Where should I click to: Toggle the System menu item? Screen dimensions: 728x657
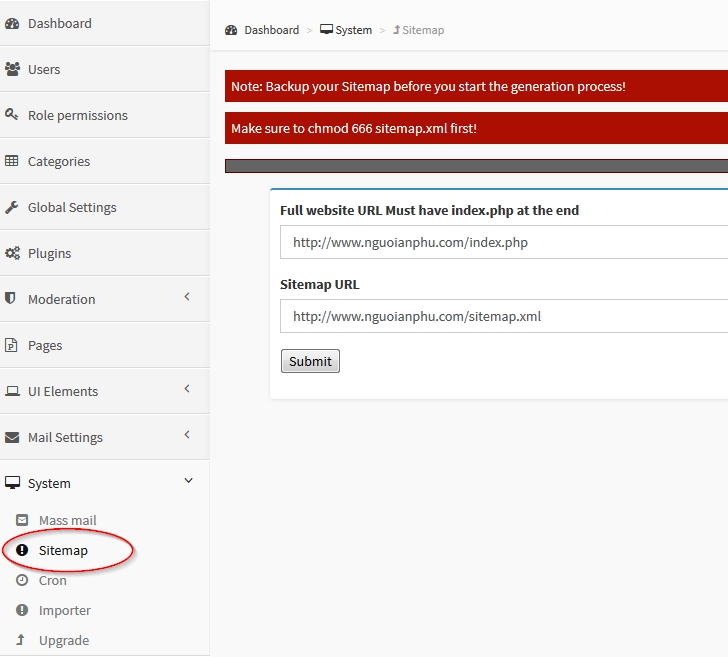[x=104, y=483]
